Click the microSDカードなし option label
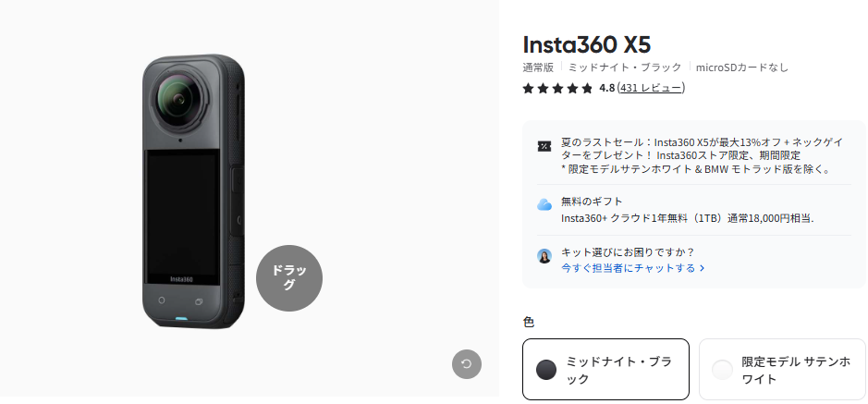Image resolution: width=868 pixels, height=404 pixels. [x=741, y=67]
